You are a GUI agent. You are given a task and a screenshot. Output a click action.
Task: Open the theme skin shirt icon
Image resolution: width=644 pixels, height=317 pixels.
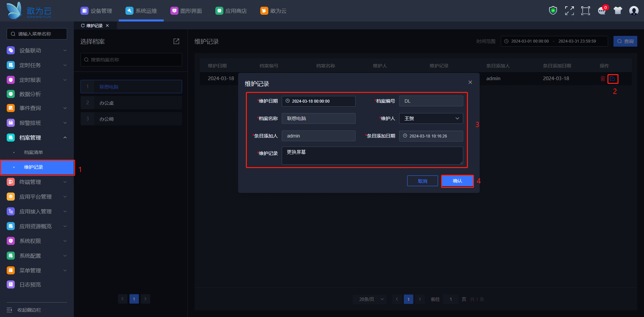(x=618, y=11)
